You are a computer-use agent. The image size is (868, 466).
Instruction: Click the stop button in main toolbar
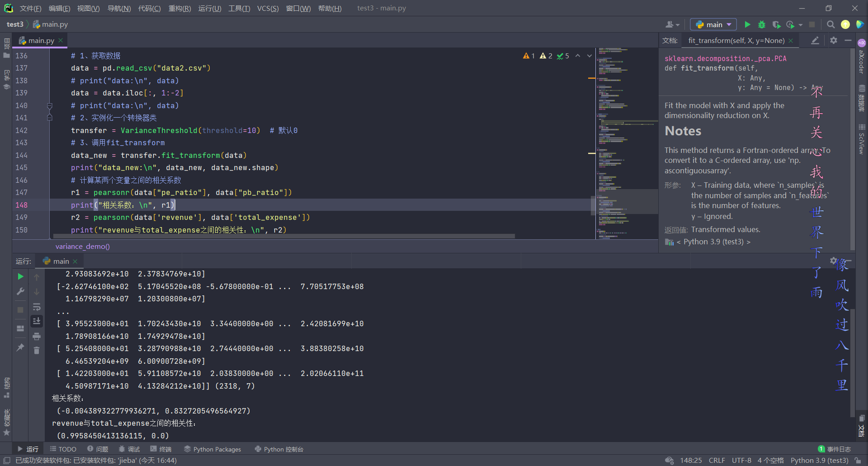tap(812, 24)
